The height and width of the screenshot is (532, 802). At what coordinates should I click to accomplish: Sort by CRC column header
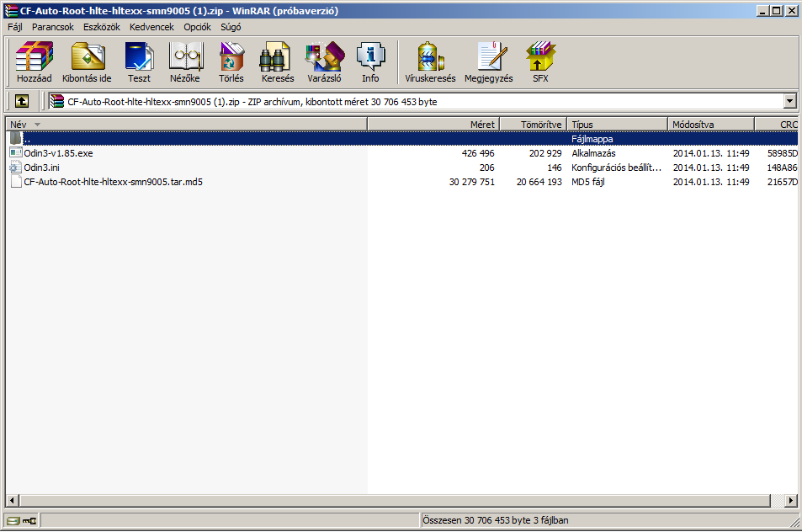777,125
